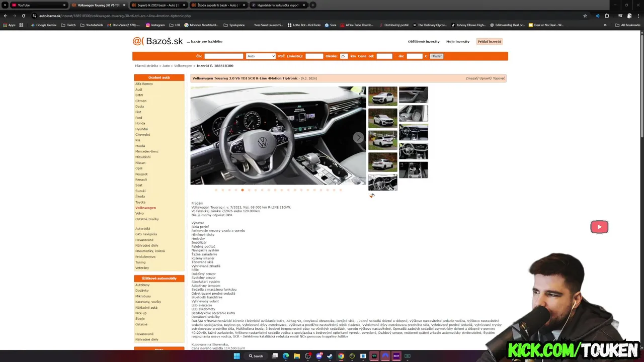Click the Hľadať search button
This screenshot has height=362, width=644.
click(436, 56)
